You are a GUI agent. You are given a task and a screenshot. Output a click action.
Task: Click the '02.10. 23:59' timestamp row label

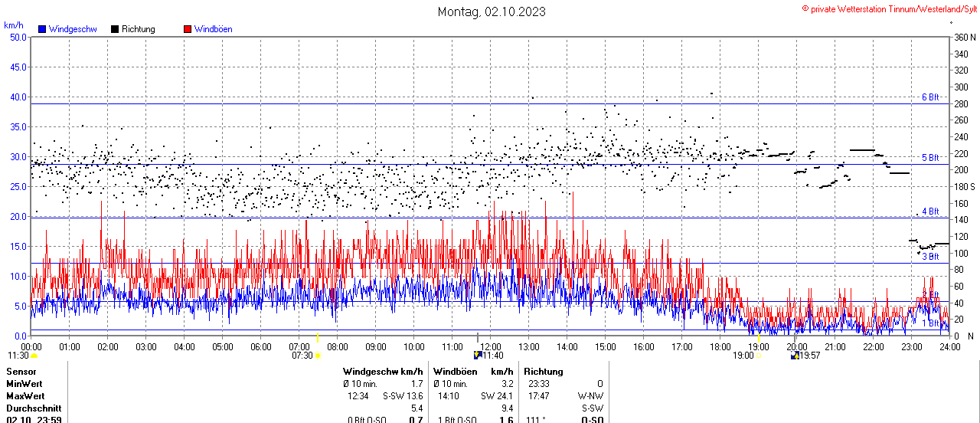[x=34, y=419]
